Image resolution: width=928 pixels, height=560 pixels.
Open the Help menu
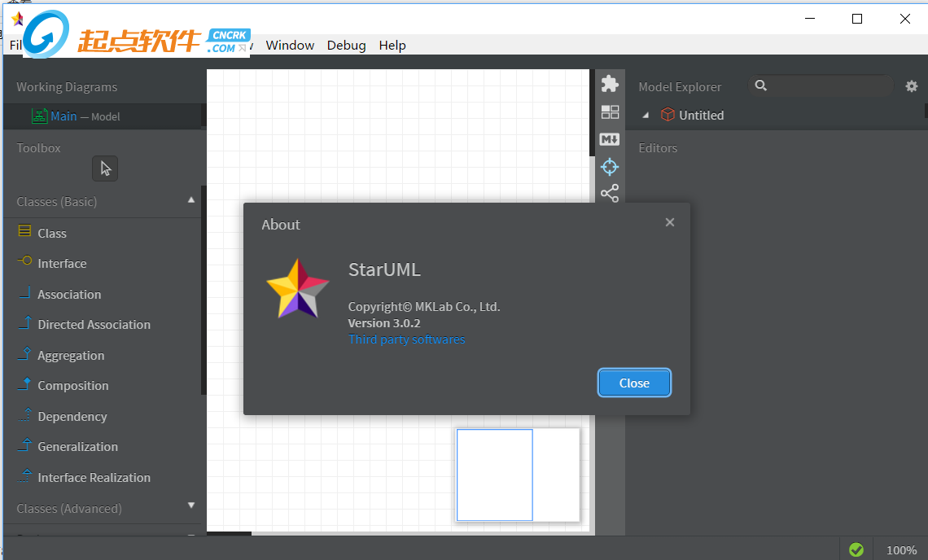pyautogui.click(x=392, y=45)
